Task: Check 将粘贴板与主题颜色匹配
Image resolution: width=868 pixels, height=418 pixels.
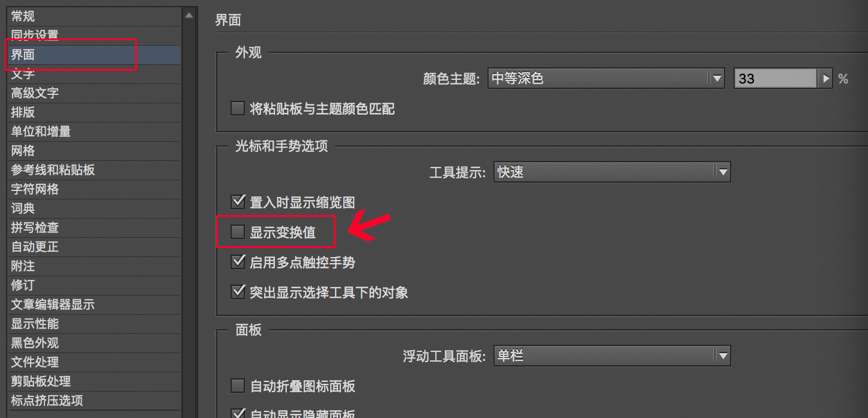Action: click(238, 109)
